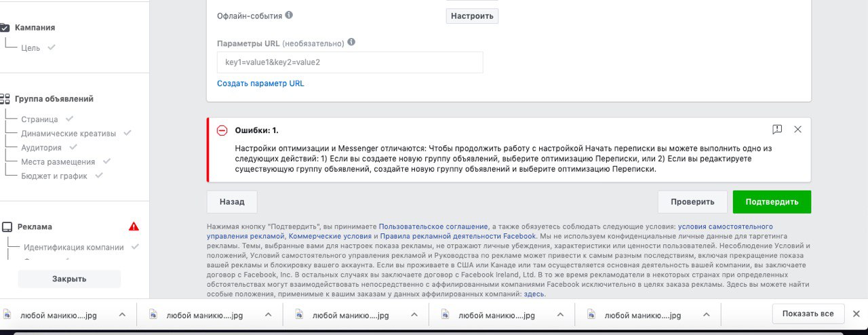Click the checkmark next to Бюджет и график

pyautogui.click(x=99, y=176)
